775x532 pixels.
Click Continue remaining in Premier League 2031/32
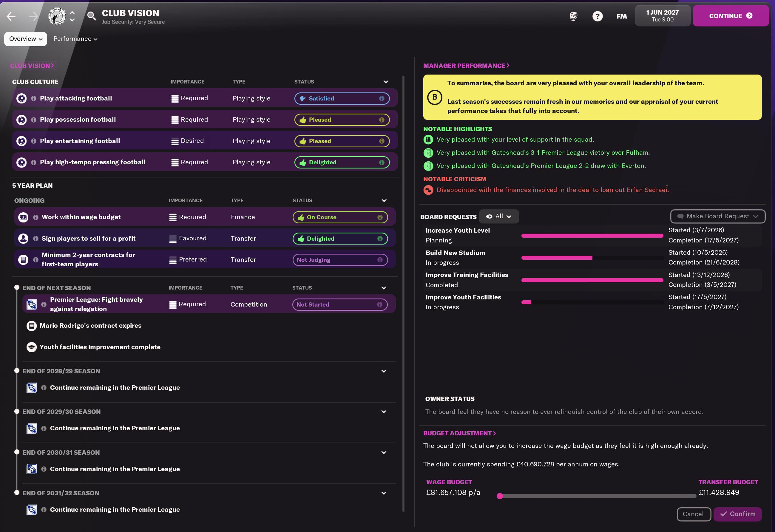coord(115,510)
